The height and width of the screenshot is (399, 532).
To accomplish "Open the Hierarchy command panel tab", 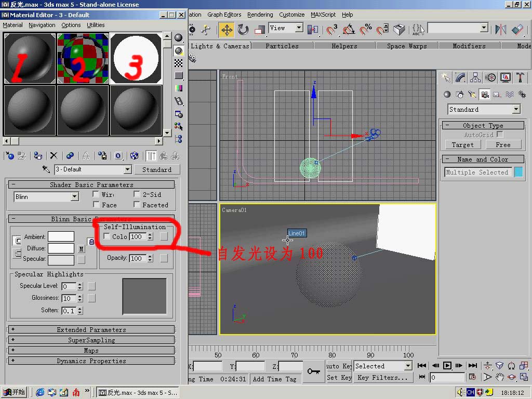I will (x=475, y=77).
